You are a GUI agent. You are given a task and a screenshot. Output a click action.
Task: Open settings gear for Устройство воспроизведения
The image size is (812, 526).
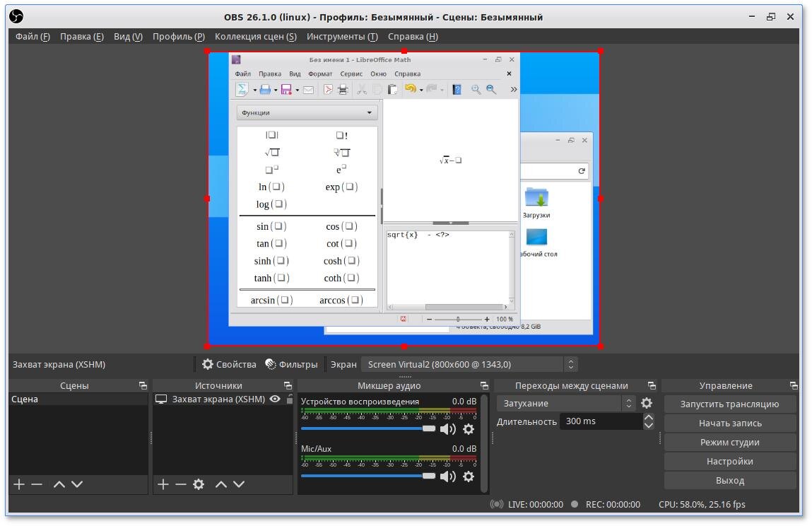tap(469, 429)
